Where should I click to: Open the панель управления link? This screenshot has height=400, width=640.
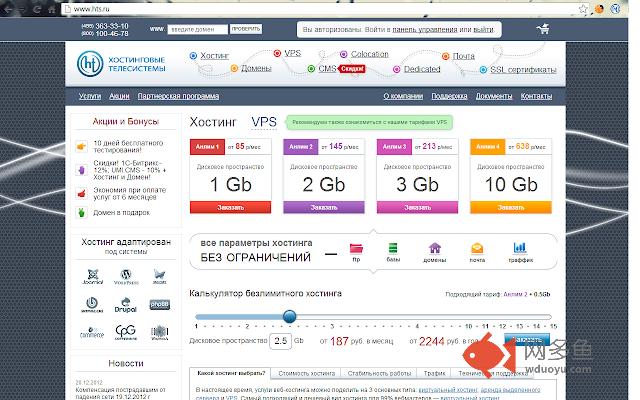pos(425,29)
